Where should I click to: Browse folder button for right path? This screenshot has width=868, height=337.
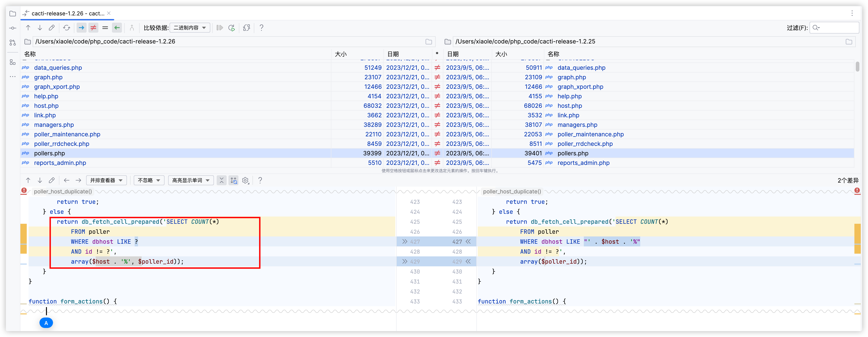coord(849,42)
